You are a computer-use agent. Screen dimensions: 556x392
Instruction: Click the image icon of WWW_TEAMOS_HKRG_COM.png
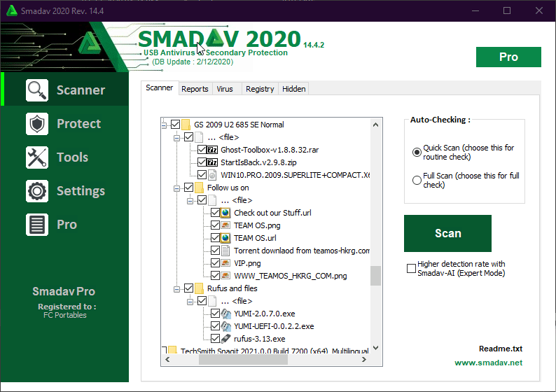tap(225, 276)
